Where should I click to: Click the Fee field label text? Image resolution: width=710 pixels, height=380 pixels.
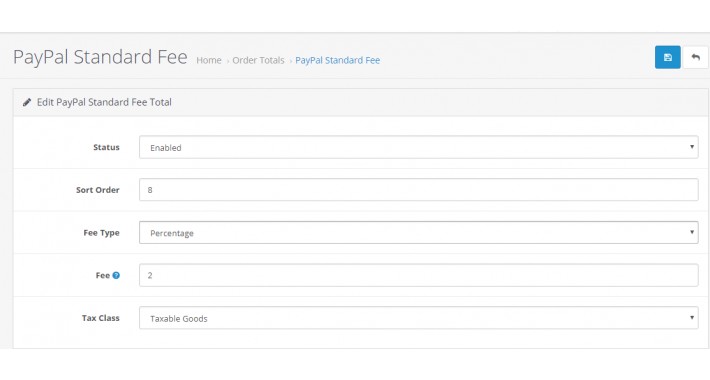pos(103,275)
